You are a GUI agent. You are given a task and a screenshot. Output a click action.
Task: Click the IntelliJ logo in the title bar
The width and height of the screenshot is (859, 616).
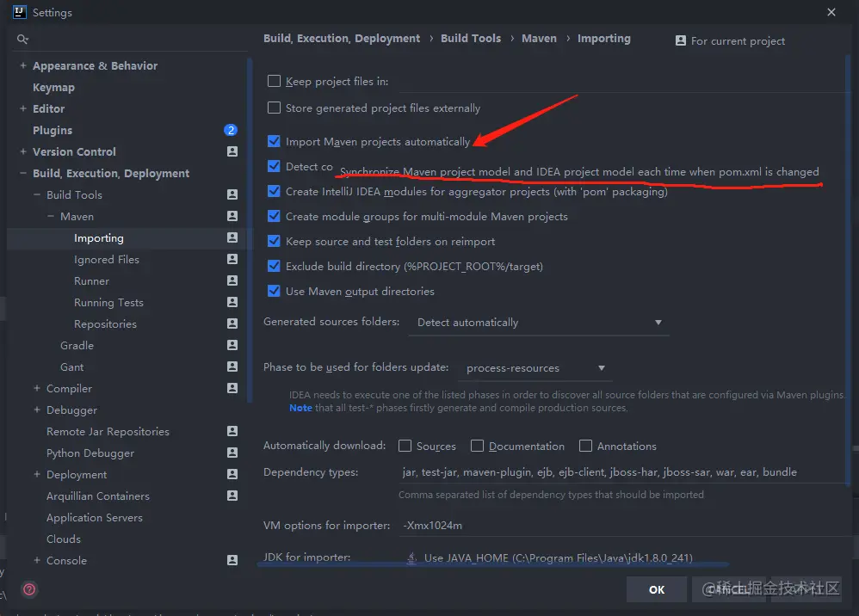(19, 12)
